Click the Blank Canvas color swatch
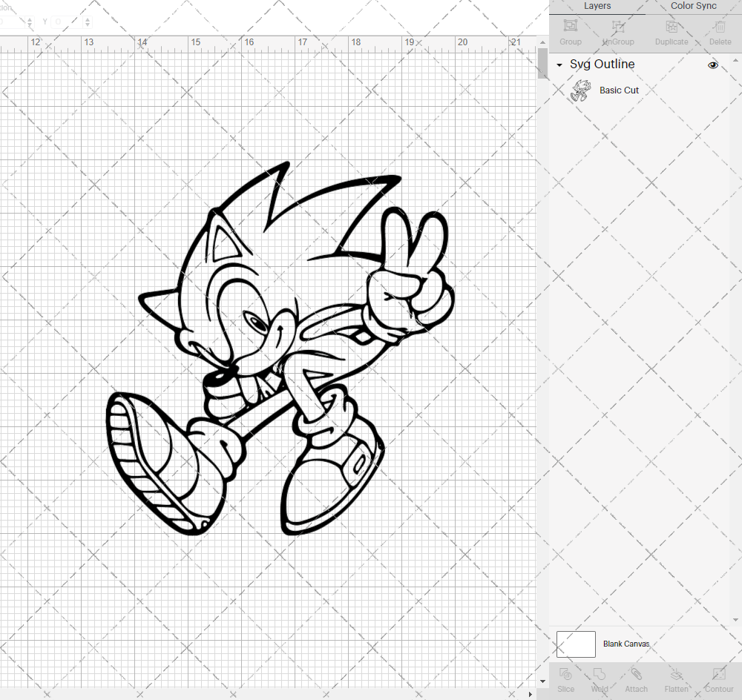Screen dimensions: 742x700 point(576,644)
